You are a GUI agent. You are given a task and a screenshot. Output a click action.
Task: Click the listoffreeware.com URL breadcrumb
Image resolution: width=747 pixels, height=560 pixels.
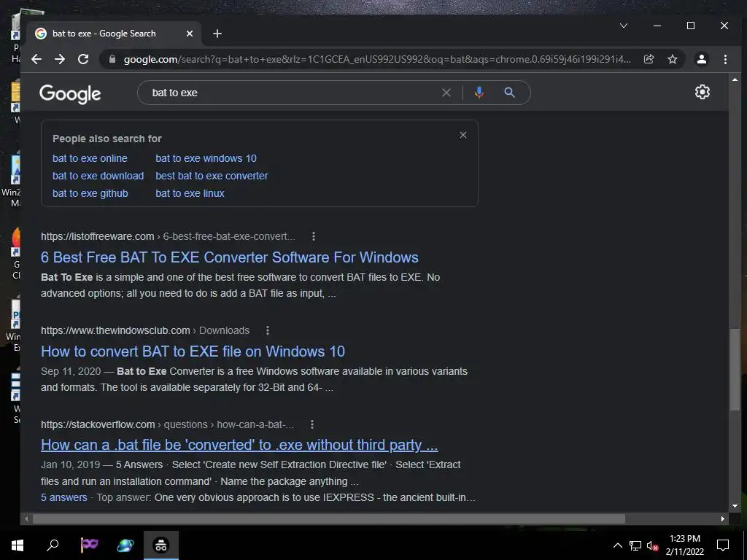(x=168, y=236)
